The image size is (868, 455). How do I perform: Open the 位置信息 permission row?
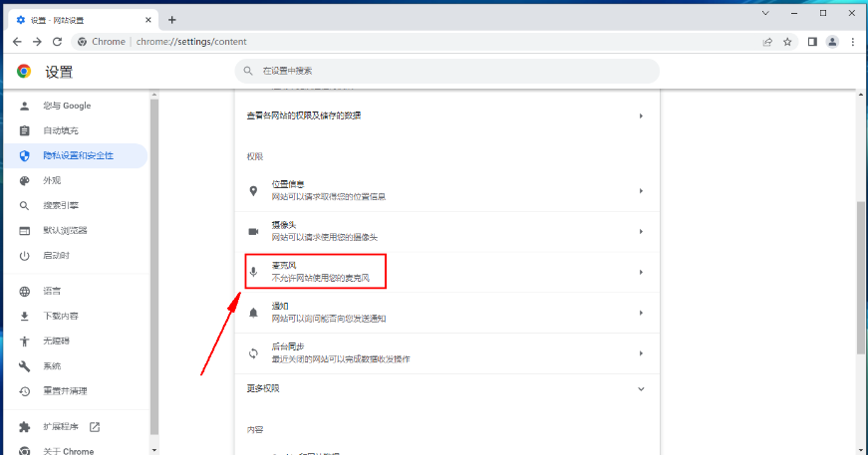pyautogui.click(x=447, y=191)
